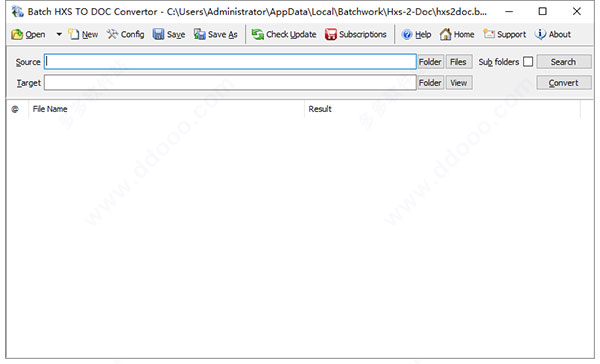Maximize the converter window

point(543,11)
